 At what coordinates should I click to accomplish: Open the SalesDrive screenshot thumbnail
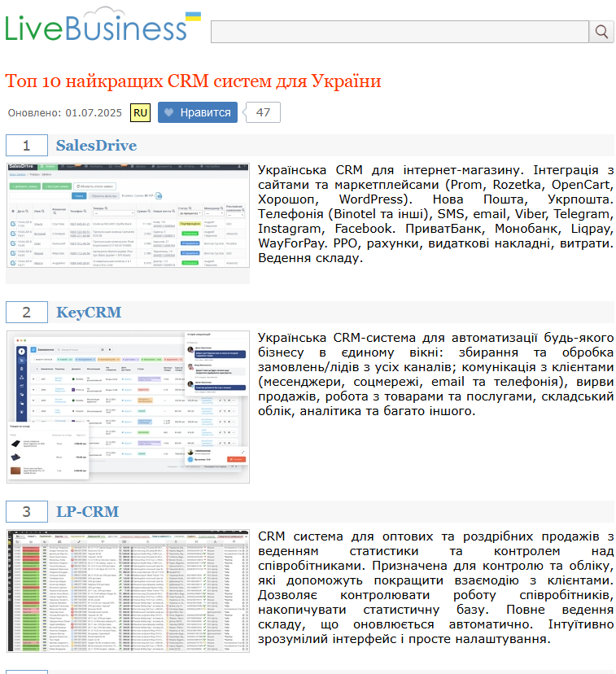[128, 216]
